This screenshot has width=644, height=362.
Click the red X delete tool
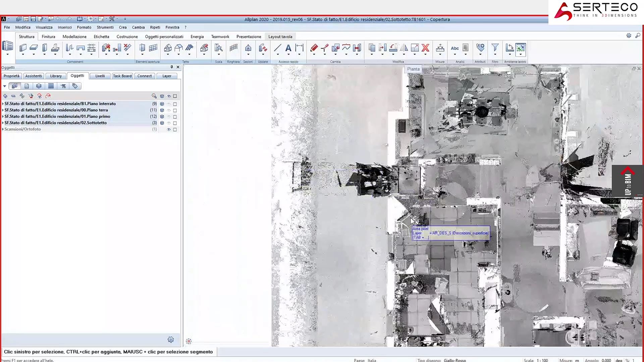[425, 48]
